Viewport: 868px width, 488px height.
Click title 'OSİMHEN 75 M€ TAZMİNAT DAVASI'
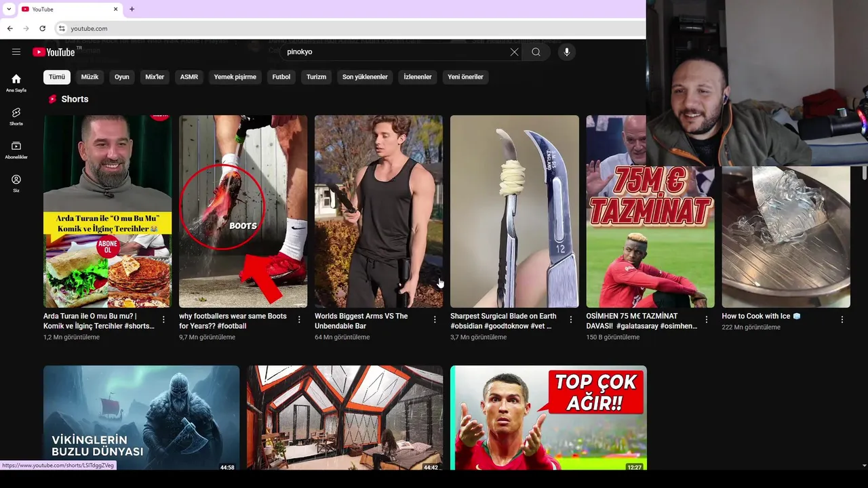click(642, 321)
